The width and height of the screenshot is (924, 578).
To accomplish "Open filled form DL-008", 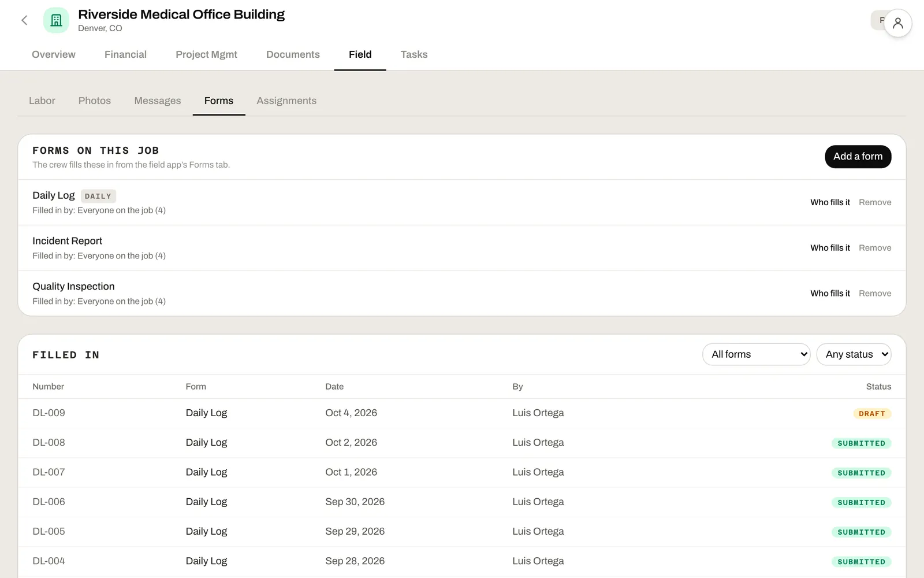I will [x=462, y=443].
